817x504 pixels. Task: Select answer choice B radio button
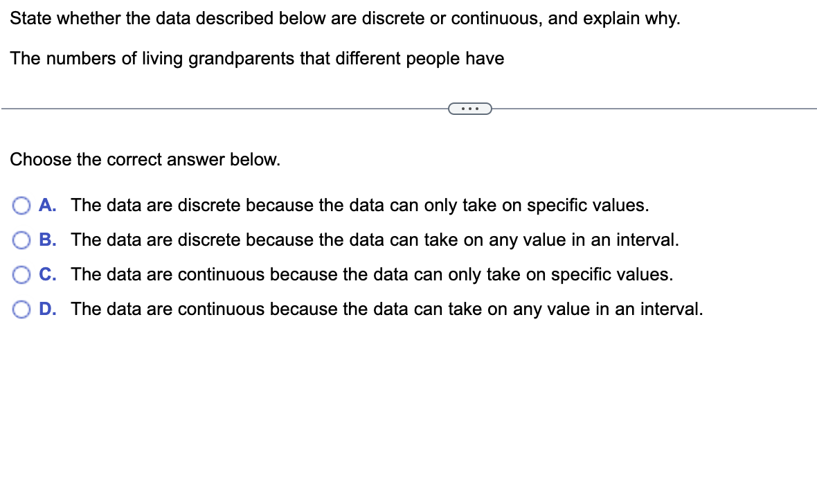tap(21, 240)
